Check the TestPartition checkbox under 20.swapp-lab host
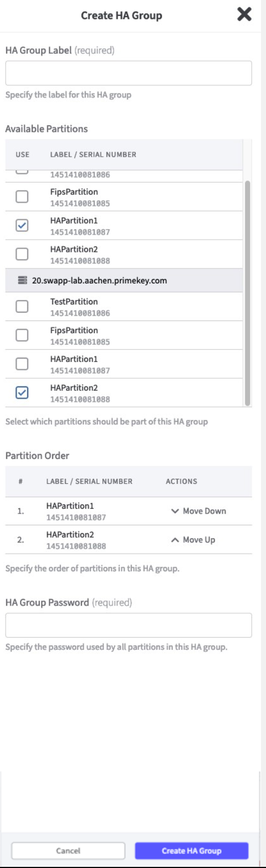Screen dimensions: 266x868 [x=22, y=307]
